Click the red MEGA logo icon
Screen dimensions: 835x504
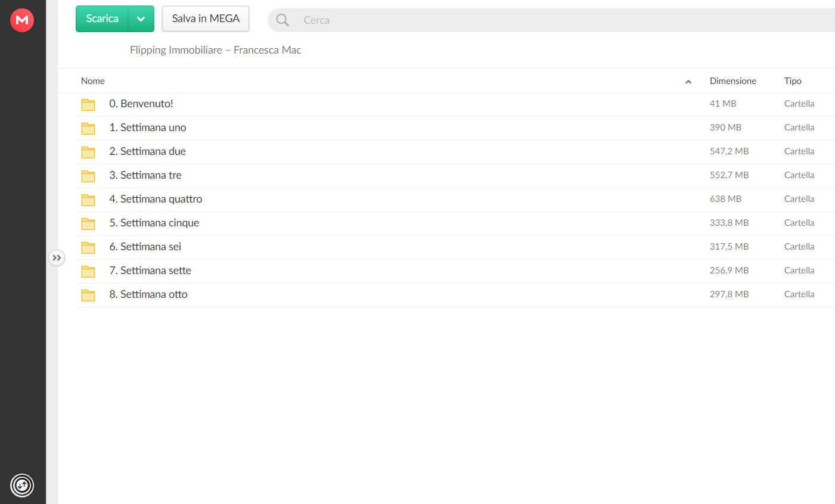pos(22,20)
